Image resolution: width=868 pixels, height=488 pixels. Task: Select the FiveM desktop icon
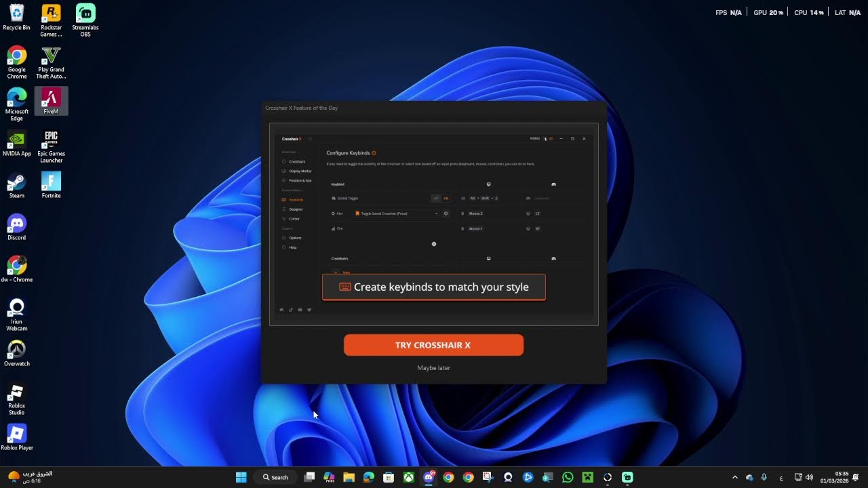tap(51, 102)
